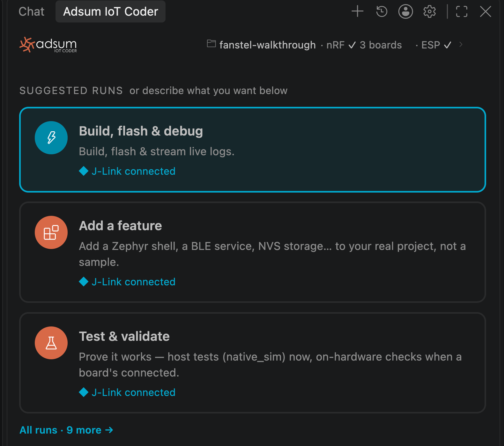Close the panel with X icon

(x=485, y=12)
